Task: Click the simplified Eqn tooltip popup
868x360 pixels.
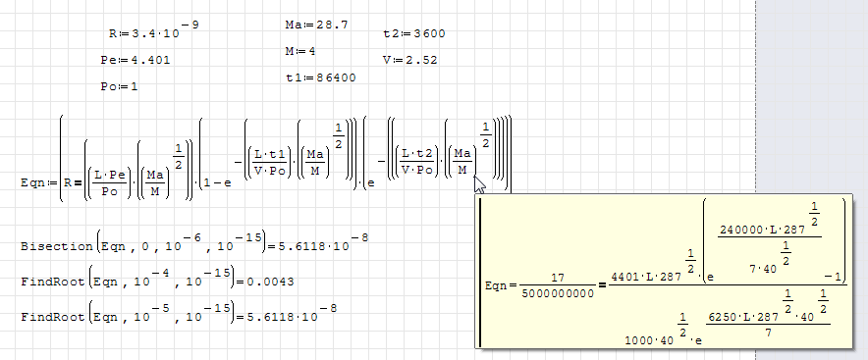Action: [664, 271]
